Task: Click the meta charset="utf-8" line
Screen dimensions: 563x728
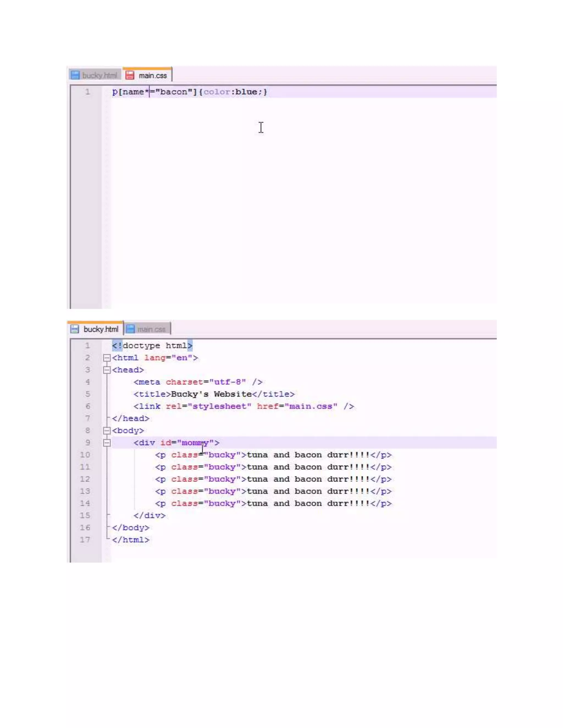Action: [198, 382]
